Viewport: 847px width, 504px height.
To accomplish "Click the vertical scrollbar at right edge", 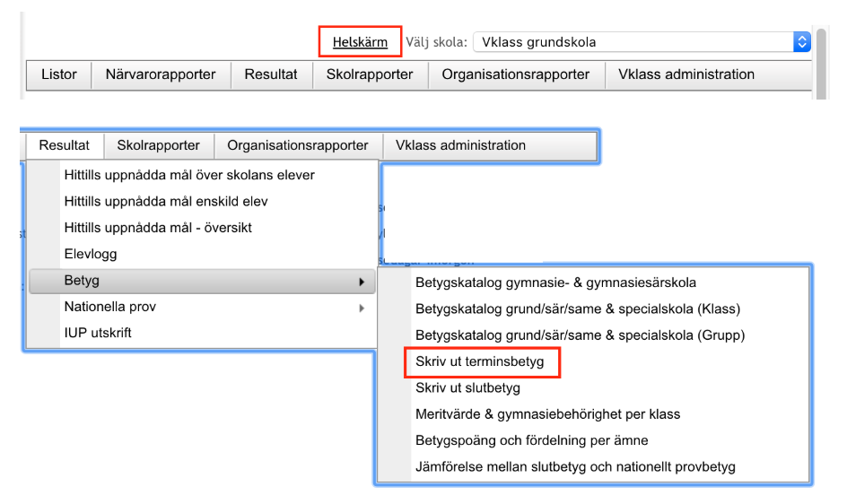I will click(822, 64).
